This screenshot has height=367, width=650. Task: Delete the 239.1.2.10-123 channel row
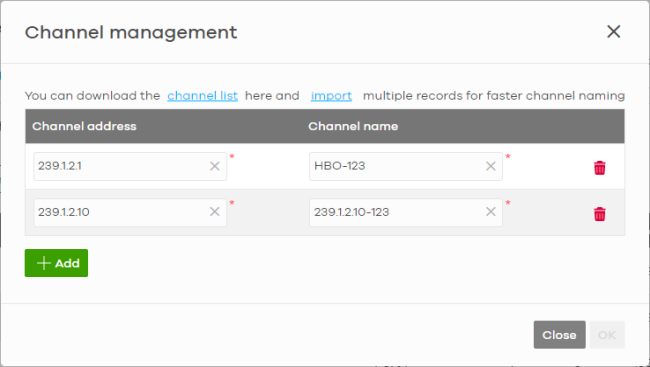click(x=599, y=214)
